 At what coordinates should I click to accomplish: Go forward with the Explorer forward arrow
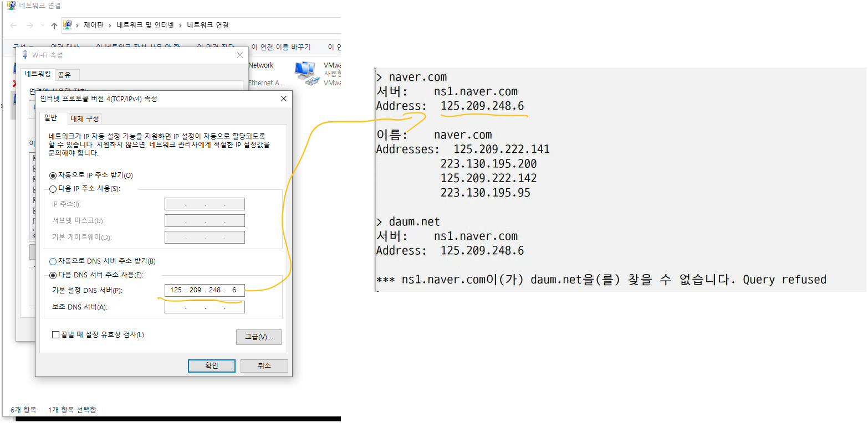point(29,25)
